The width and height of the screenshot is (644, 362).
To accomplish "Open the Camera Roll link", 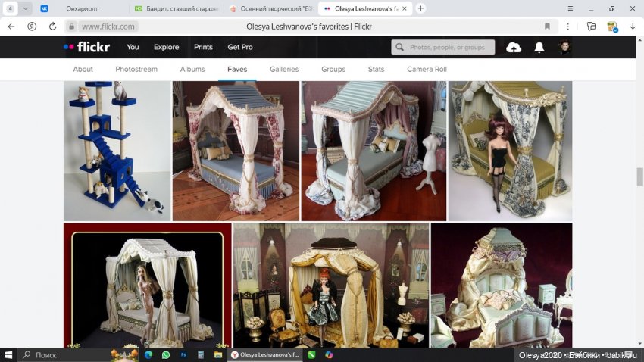I will (x=427, y=69).
